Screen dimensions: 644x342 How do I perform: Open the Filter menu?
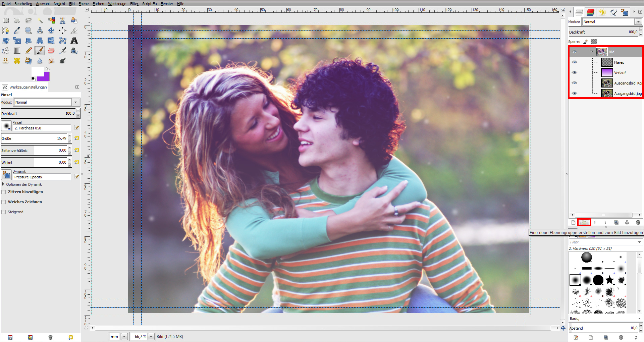tap(134, 4)
